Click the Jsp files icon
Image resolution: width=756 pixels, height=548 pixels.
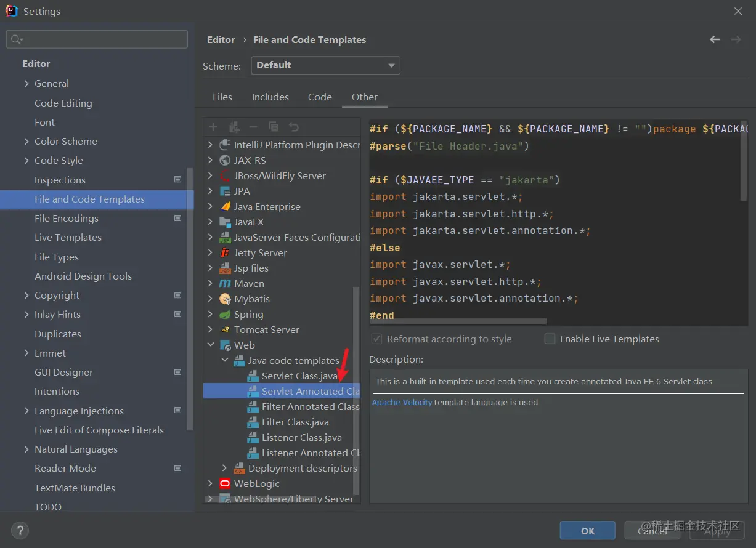(x=225, y=268)
